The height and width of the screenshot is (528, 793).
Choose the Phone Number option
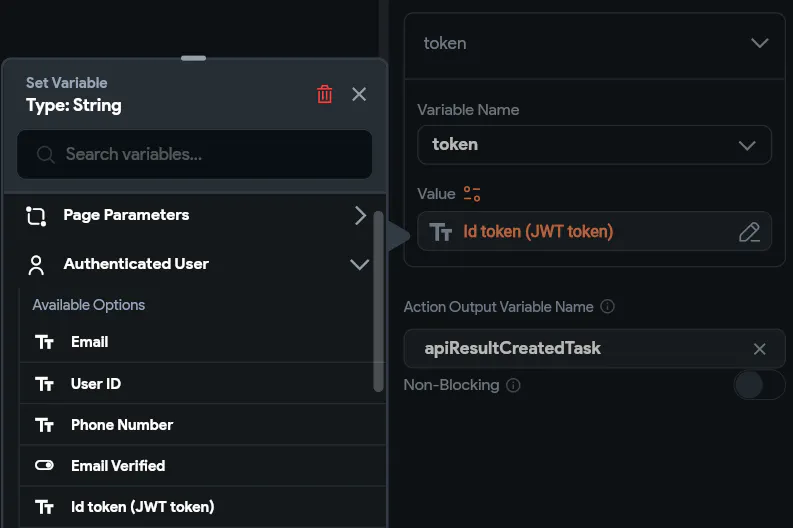[122, 425]
